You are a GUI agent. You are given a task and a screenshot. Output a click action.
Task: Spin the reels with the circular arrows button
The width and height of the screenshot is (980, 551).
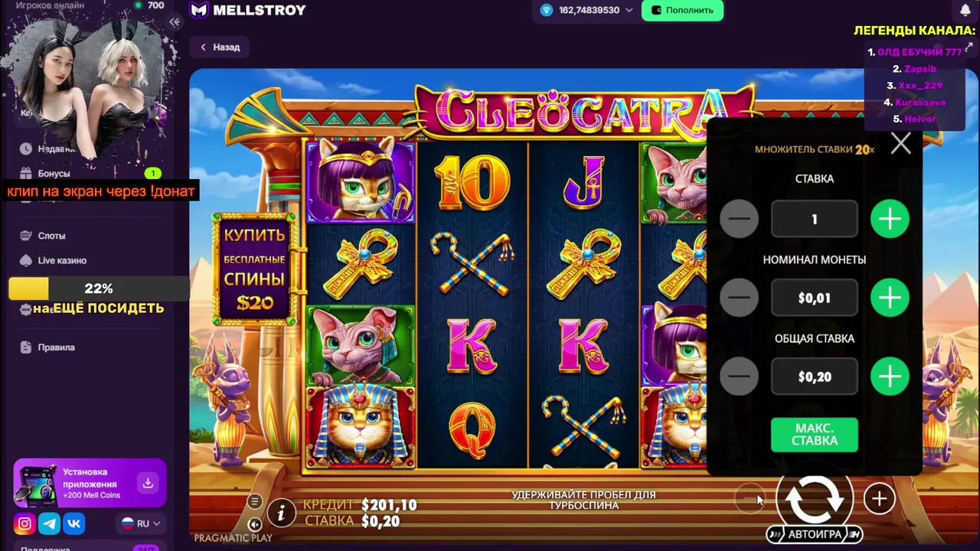(815, 499)
